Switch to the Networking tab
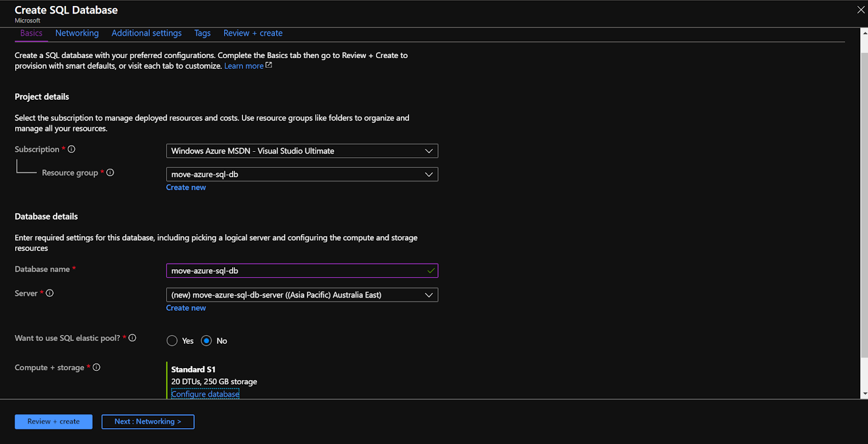 [x=77, y=33]
